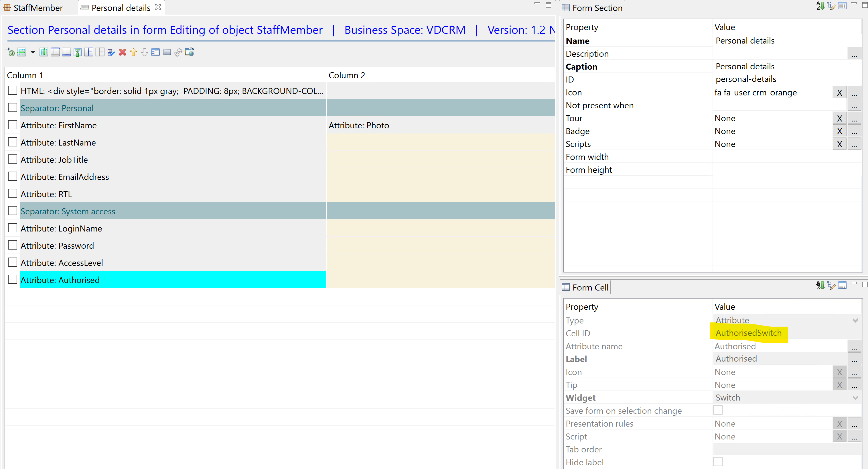Tick the checkbox for Attribute: Authorised
Screen dimensions: 868x469
click(13, 280)
